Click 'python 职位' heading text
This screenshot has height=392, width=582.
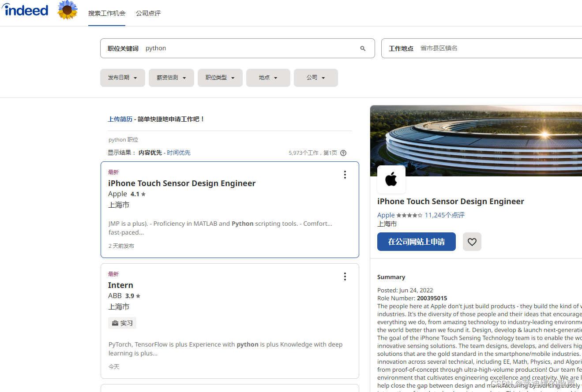click(x=124, y=140)
